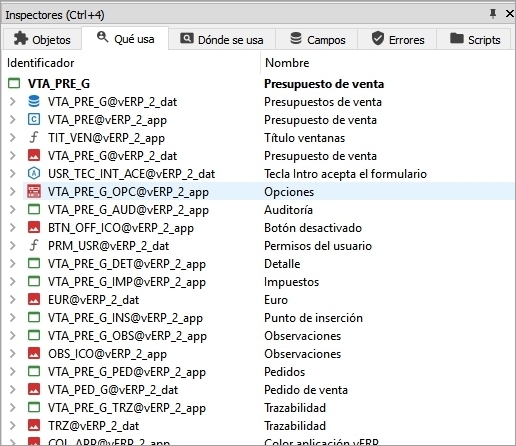The height and width of the screenshot is (446, 516).
Task: Expand the VTA_PRE_G_DET@vERP_2_app tree node
Action: point(13,263)
